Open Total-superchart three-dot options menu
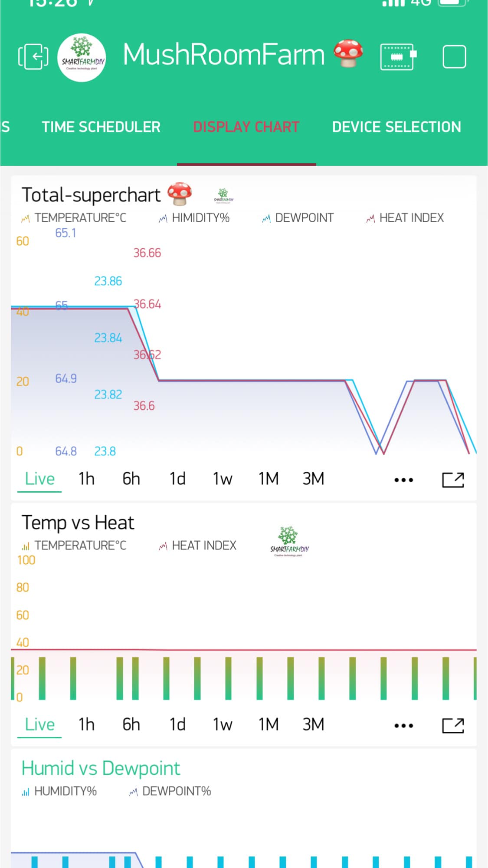This screenshot has width=488, height=868. [x=403, y=480]
